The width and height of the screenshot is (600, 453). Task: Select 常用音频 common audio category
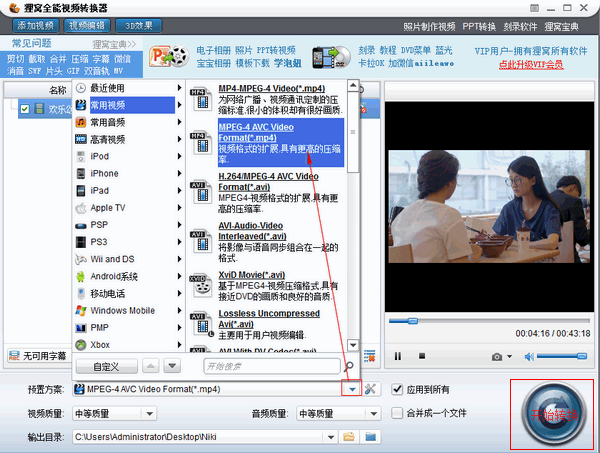[128, 122]
